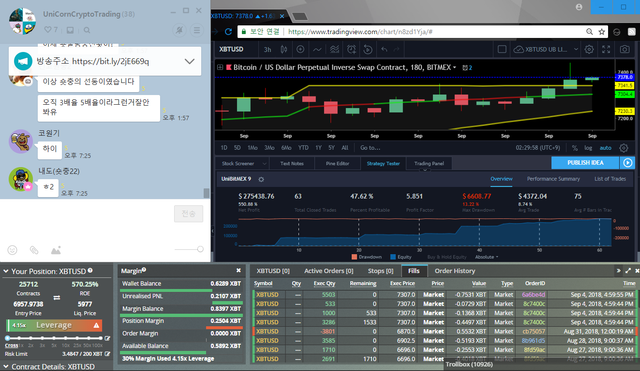
Task: Open the bit.ly broadcast link
Action: click(111, 61)
